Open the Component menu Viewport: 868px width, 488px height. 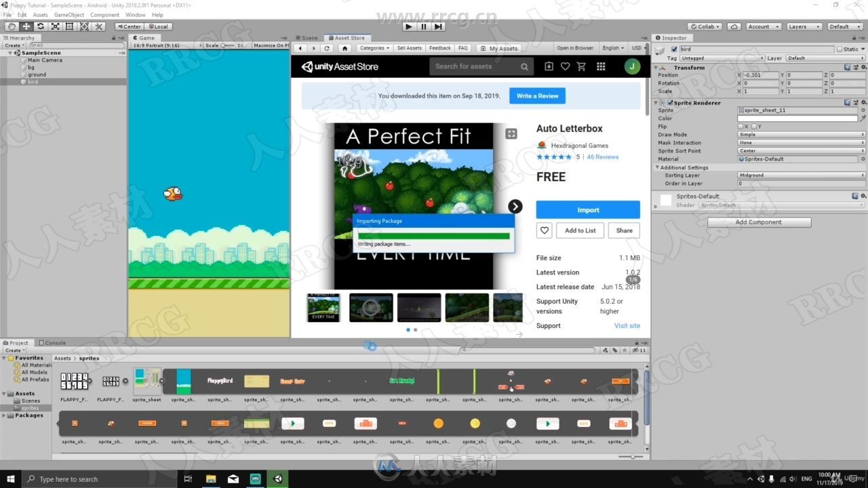(104, 14)
